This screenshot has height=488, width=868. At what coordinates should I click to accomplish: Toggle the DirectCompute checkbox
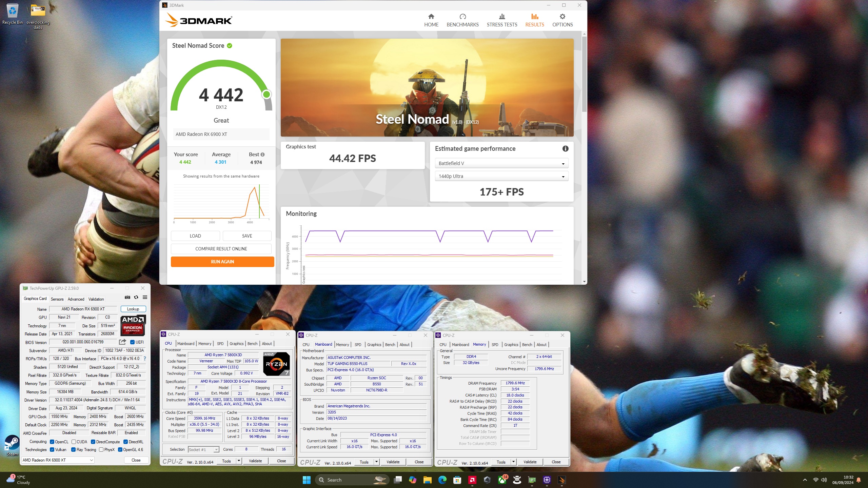coord(93,442)
